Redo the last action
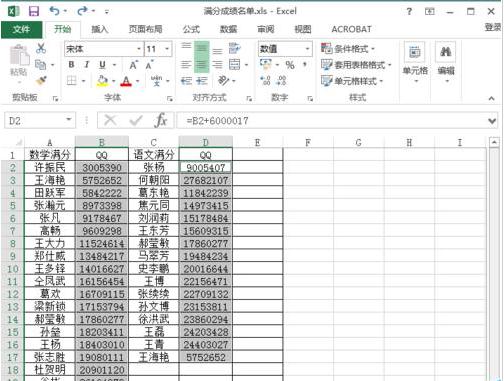Screen dimensions: 504x381 (82, 11)
